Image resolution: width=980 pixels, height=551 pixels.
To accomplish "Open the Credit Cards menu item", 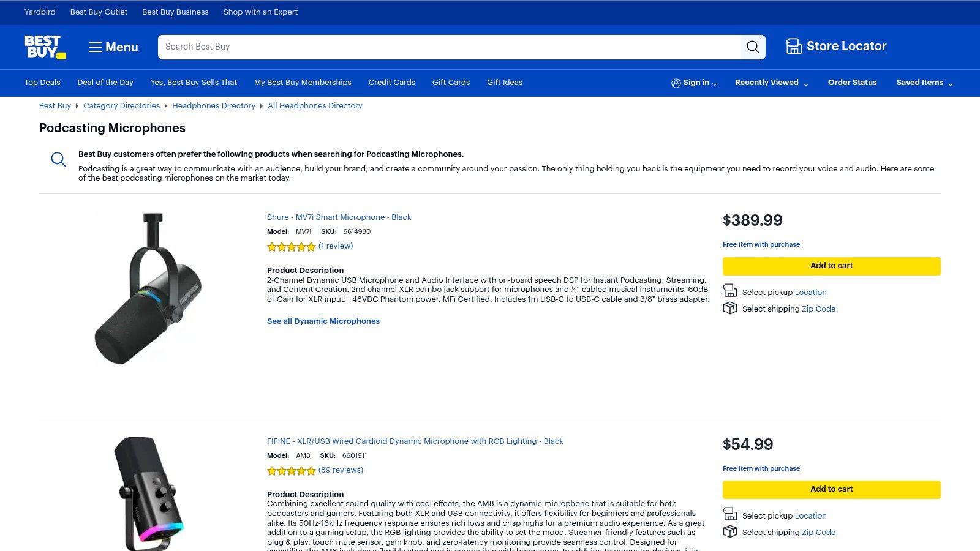I will click(391, 83).
